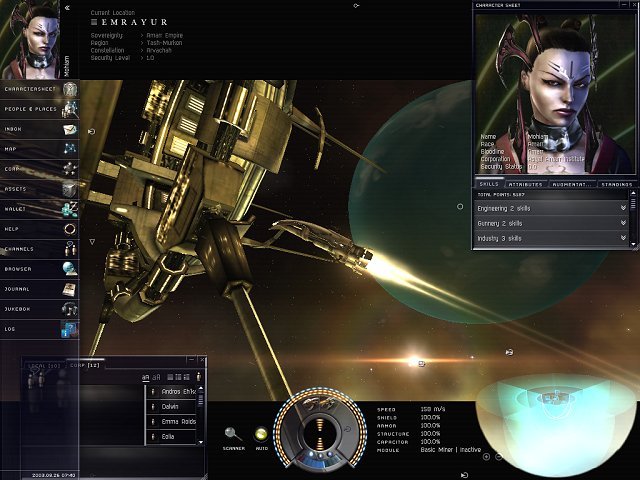Viewport: 640px width, 480px height.
Task: Click the bracket icon left of the station
Action: pyautogui.click(x=91, y=131)
